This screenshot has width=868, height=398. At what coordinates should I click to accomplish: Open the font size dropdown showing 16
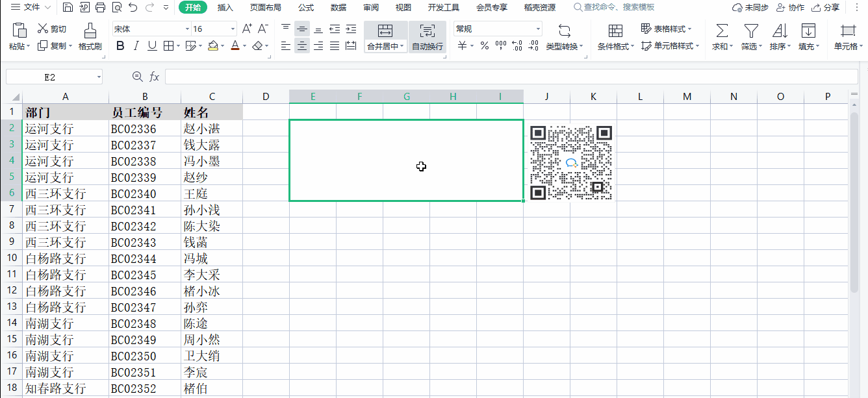(233, 29)
